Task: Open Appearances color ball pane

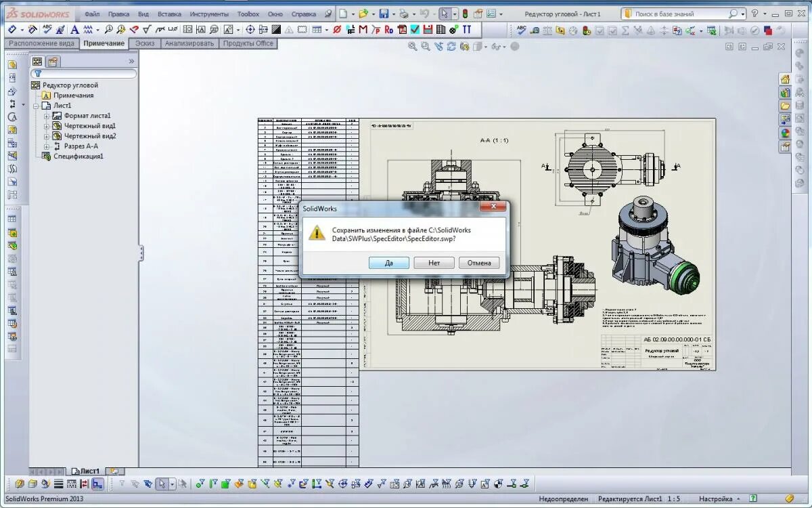Action: (785, 133)
